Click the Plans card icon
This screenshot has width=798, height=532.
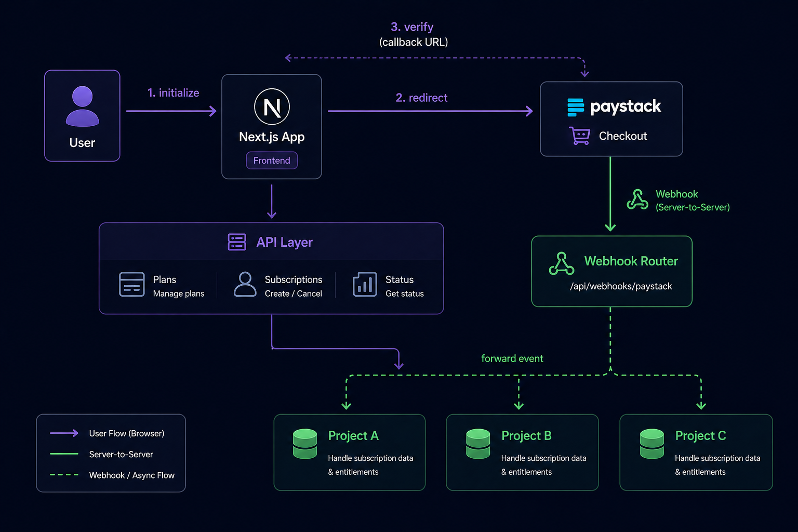[132, 284]
